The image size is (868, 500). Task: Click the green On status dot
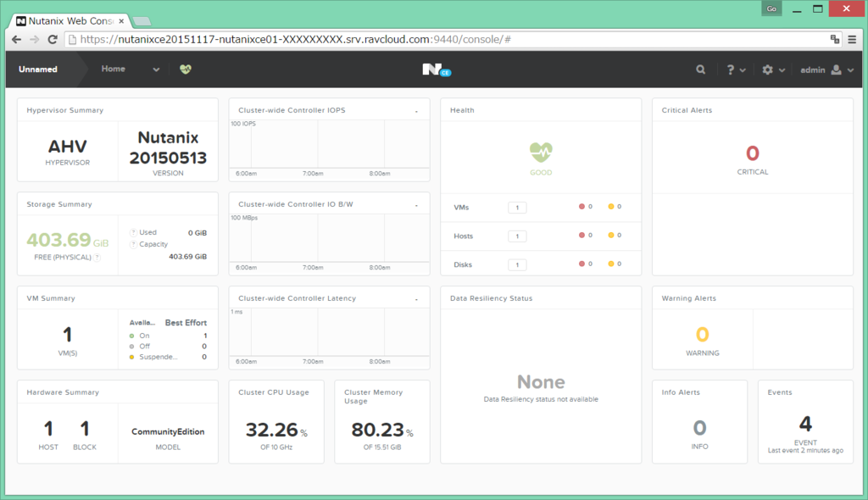(x=131, y=336)
